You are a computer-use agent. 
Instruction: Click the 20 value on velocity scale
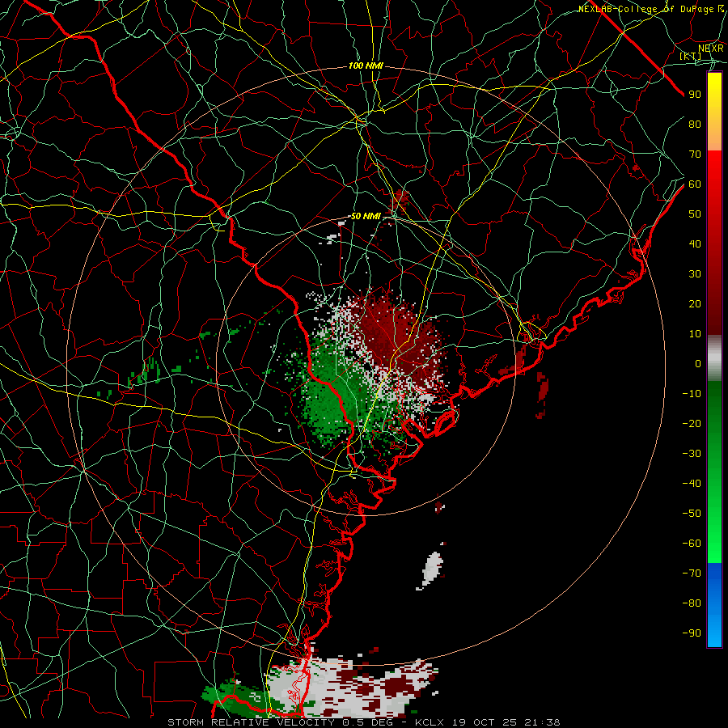pyautogui.click(x=695, y=303)
